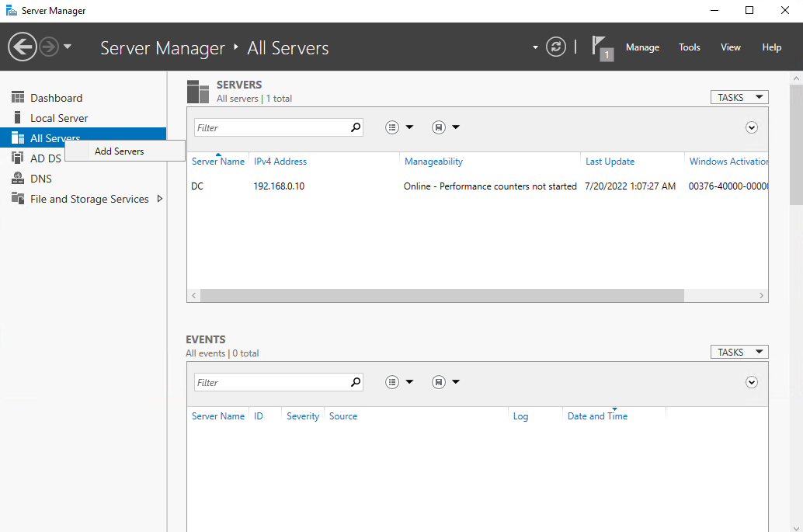
Task: Expand File and Storage Services
Action: coord(159,199)
